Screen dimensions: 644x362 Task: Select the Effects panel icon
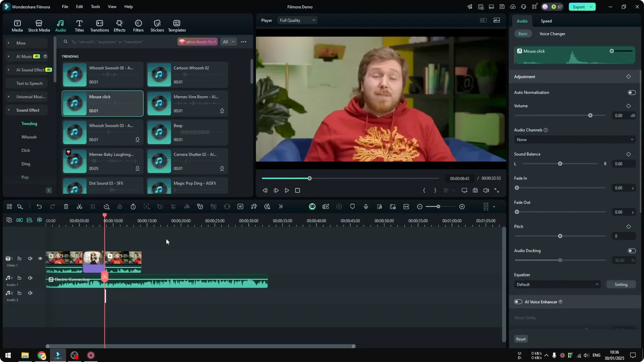tap(119, 25)
